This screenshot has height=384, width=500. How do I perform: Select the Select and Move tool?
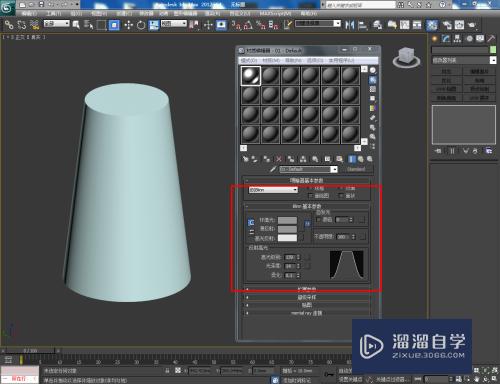pos(129,25)
